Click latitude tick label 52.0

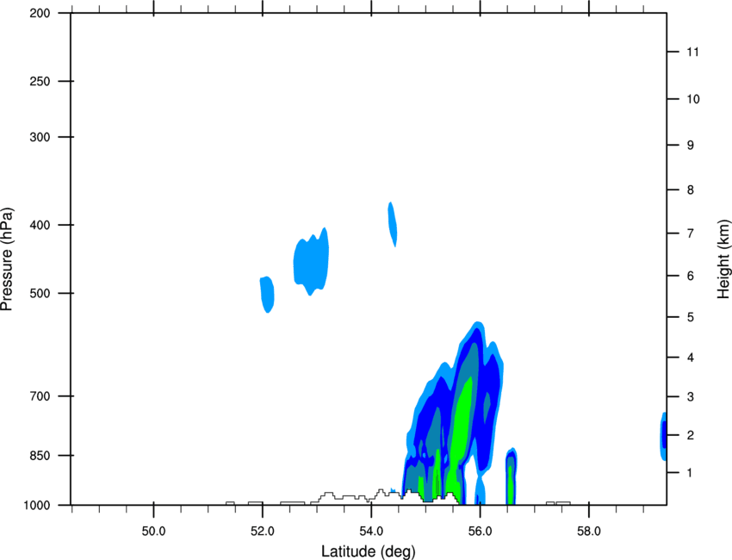pos(263,532)
